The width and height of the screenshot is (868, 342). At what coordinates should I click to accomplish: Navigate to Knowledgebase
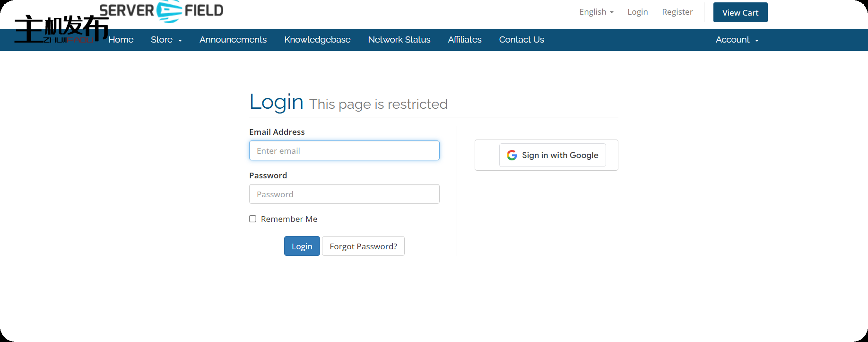pos(317,40)
